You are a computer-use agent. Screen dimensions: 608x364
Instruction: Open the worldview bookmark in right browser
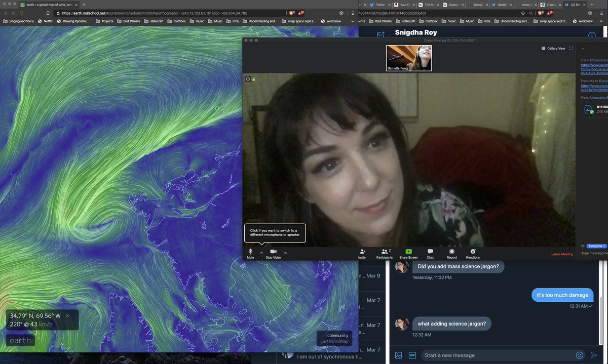tap(583, 21)
